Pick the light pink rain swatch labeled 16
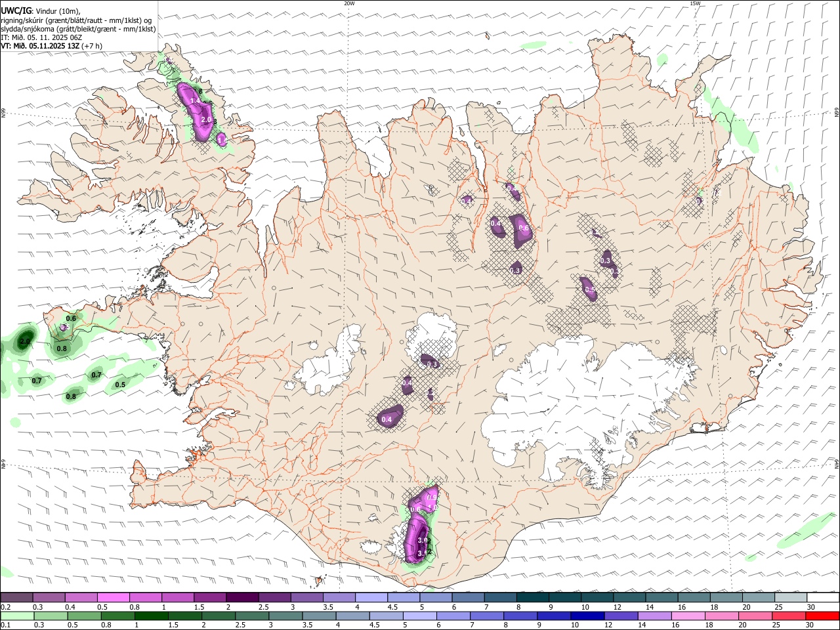 pos(688,616)
